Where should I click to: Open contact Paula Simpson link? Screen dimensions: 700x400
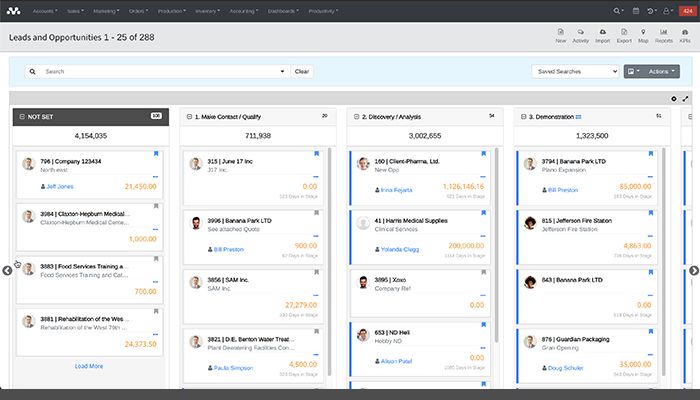tap(233, 368)
